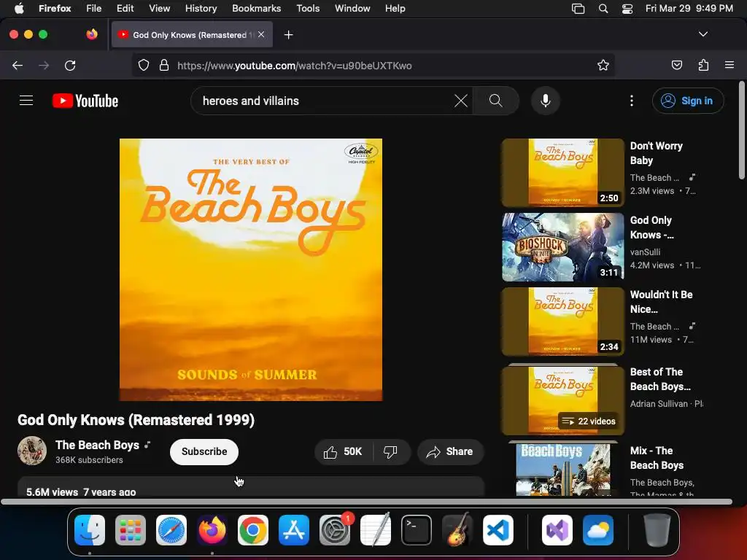Close the God Only Knows tab
This screenshot has width=747, height=560.
[x=261, y=34]
